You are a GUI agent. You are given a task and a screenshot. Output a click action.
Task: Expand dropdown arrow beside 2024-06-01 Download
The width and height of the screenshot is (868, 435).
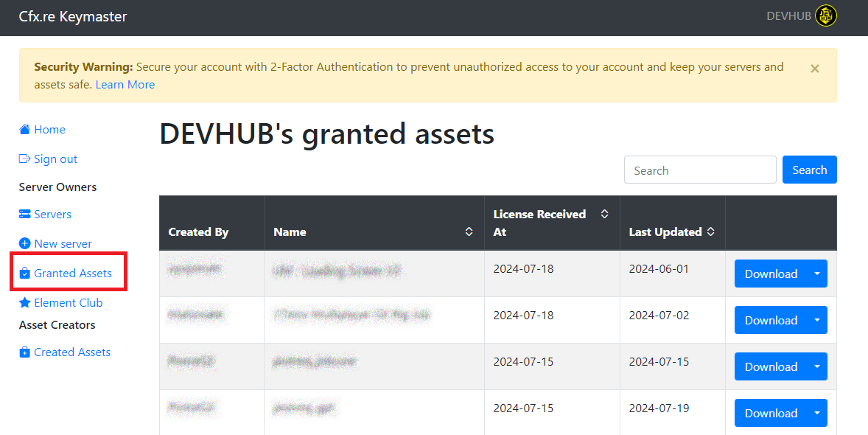coord(816,274)
